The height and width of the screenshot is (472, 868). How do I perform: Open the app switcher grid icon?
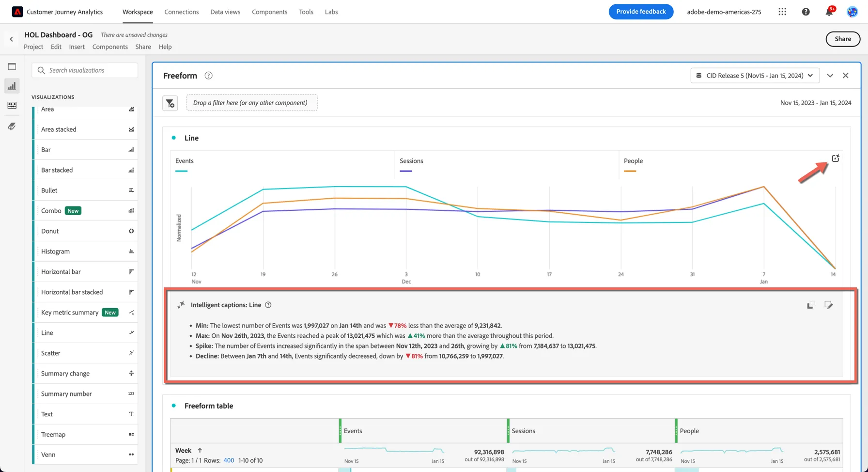tap(782, 12)
